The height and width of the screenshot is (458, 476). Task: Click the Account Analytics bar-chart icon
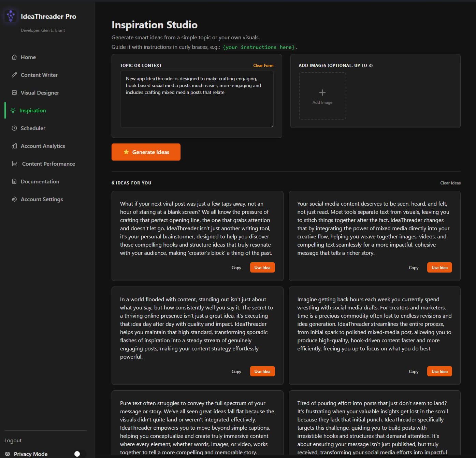pos(14,146)
